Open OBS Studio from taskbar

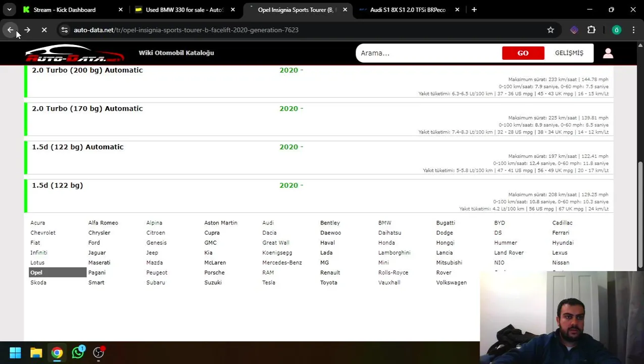(98, 352)
